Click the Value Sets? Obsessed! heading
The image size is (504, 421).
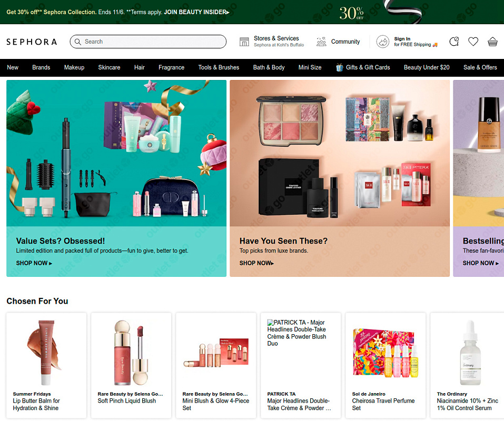[61, 241]
